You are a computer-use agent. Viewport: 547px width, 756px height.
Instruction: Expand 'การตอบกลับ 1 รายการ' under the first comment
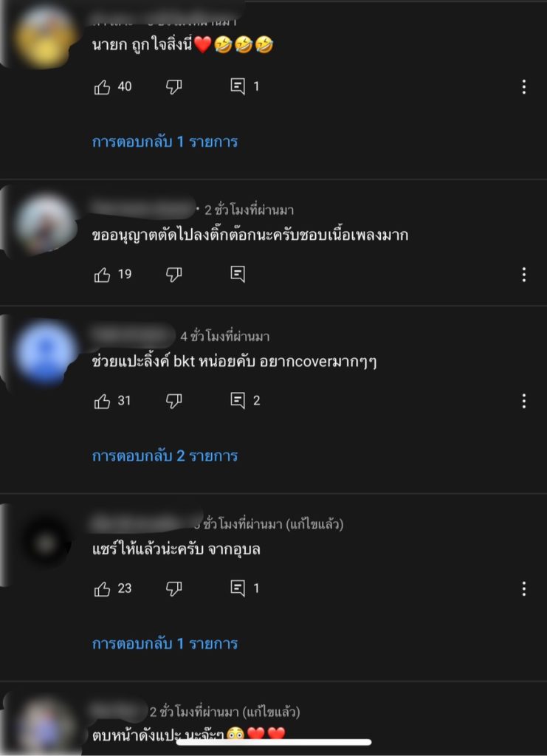pyautogui.click(x=165, y=142)
